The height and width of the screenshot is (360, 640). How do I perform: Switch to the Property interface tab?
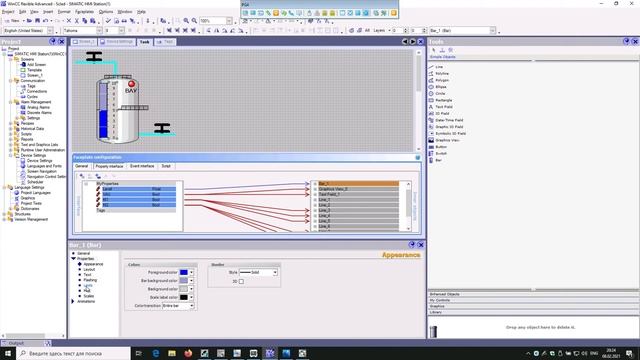coord(109,167)
